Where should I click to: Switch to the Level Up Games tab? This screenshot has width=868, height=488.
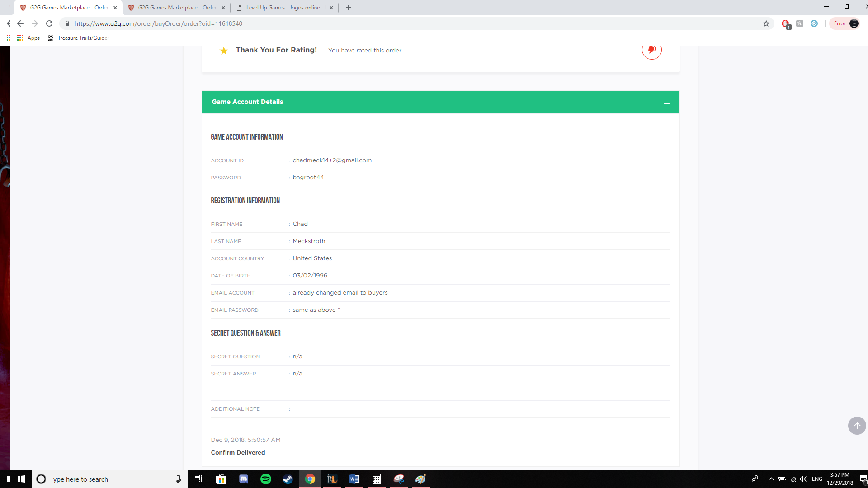click(x=284, y=8)
